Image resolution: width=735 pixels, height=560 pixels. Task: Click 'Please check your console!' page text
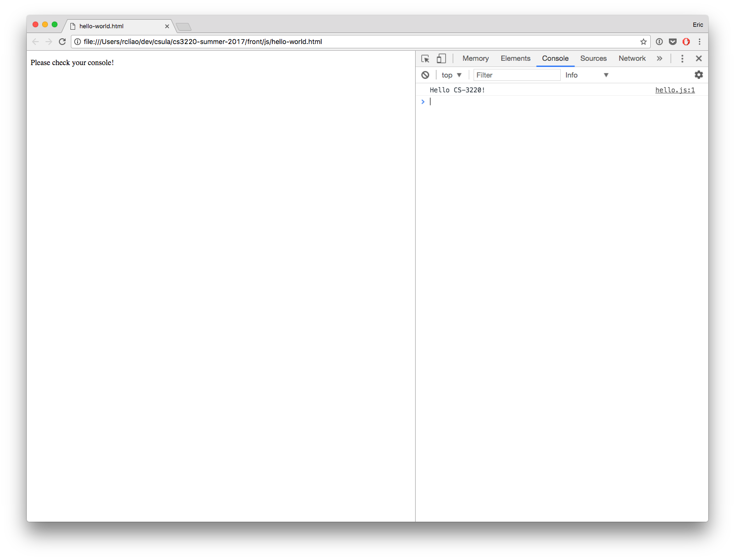72,63
